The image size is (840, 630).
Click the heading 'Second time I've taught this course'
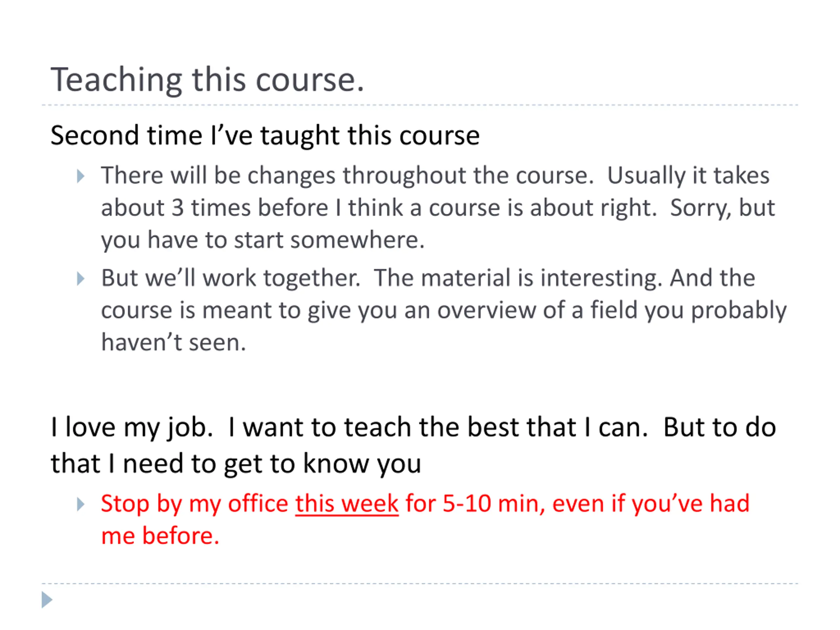265,136
